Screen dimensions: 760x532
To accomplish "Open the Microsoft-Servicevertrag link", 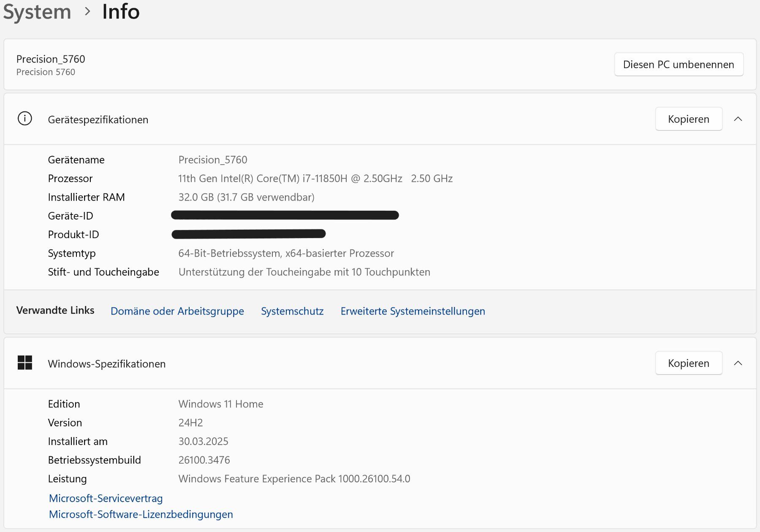I will pos(106,498).
